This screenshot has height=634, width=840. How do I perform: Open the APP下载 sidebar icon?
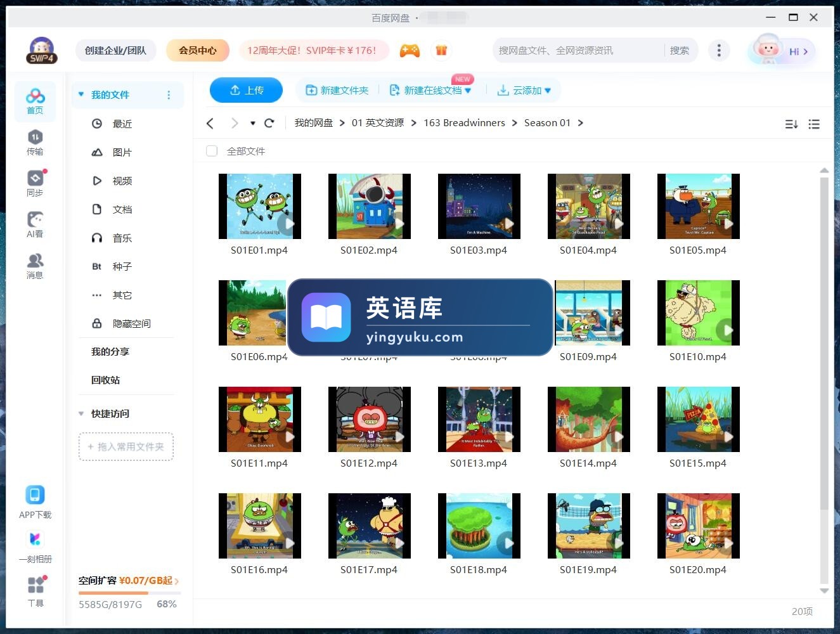[35, 502]
